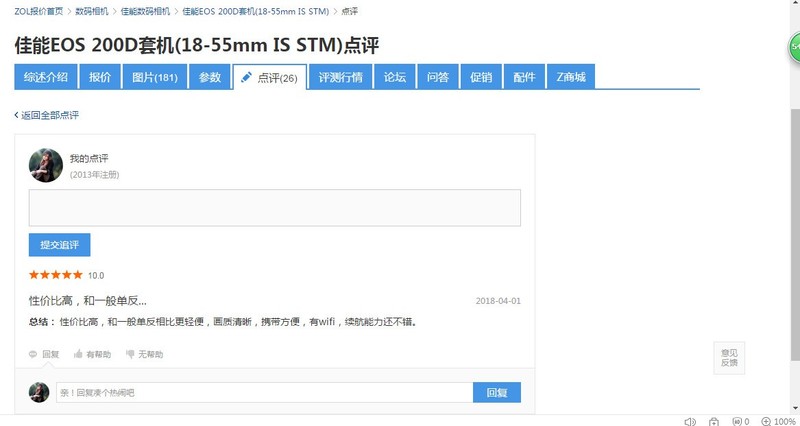Click the small avatar beside reply box
Image resolution: width=800 pixels, height=426 pixels.
tap(39, 392)
